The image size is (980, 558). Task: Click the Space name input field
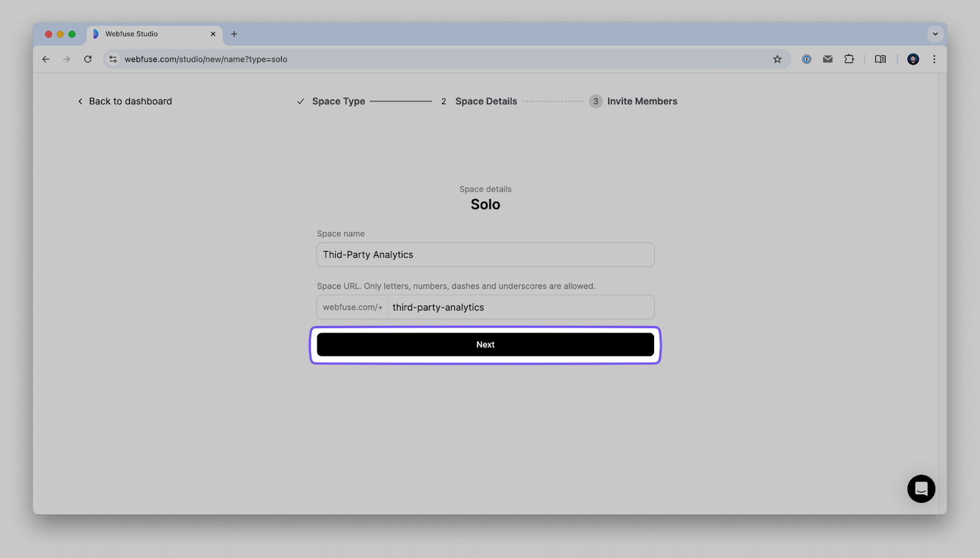coord(485,254)
